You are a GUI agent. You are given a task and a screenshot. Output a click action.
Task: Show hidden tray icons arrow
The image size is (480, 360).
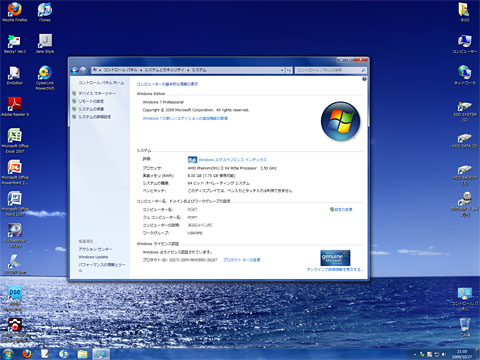click(415, 354)
